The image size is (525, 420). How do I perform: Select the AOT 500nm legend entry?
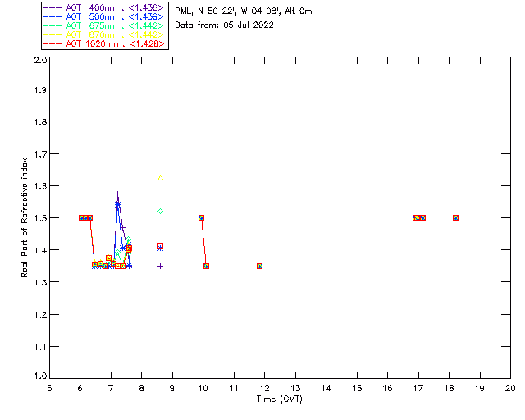[103, 16]
